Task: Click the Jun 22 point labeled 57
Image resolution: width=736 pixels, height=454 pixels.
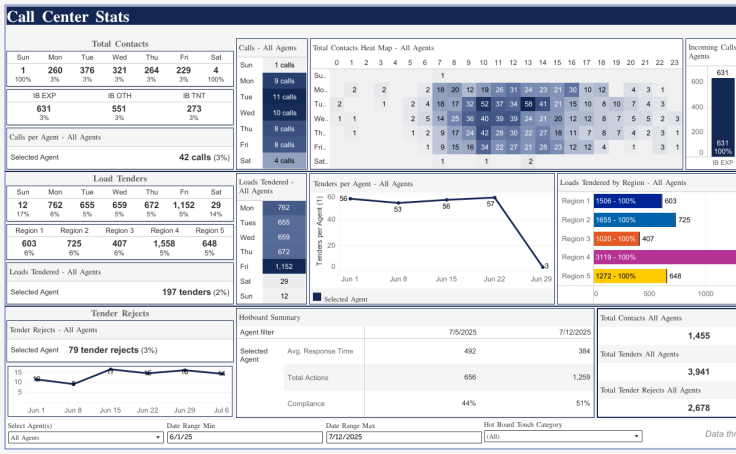Action: coord(494,198)
